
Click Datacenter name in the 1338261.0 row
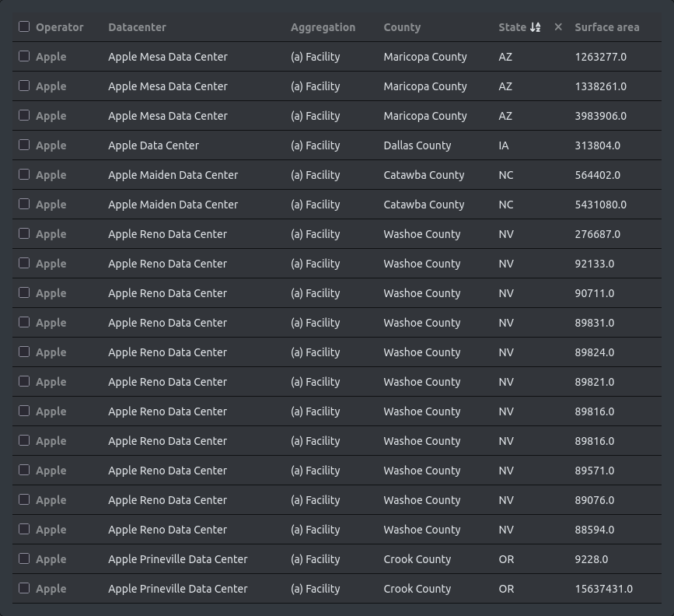click(x=168, y=86)
